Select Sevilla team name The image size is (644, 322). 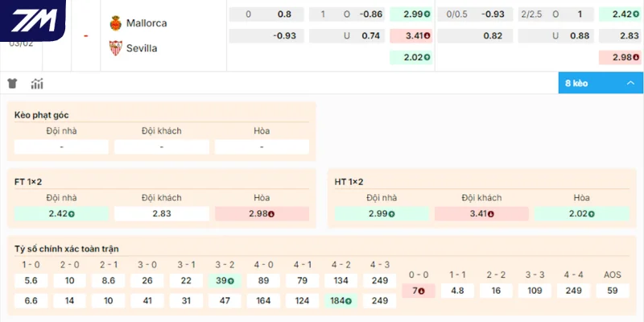142,47
